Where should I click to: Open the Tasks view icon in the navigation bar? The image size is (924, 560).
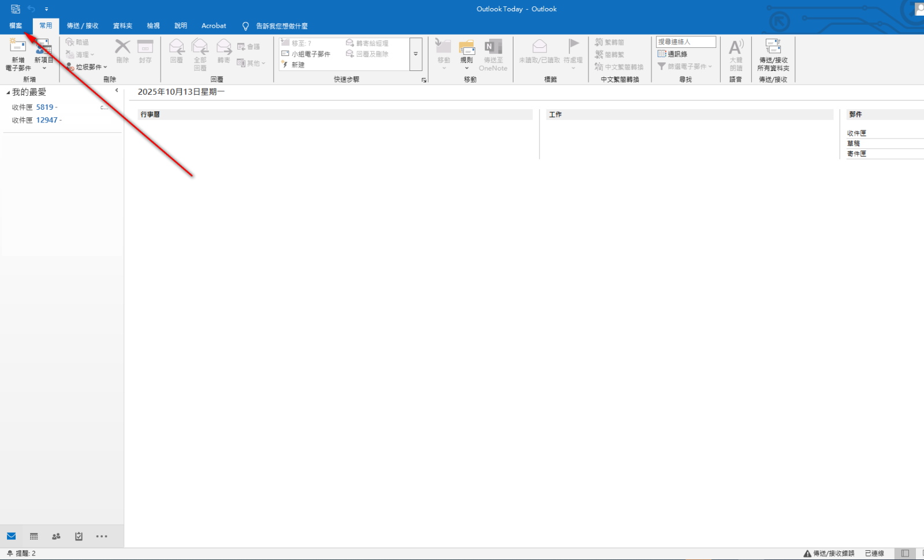pos(79,536)
